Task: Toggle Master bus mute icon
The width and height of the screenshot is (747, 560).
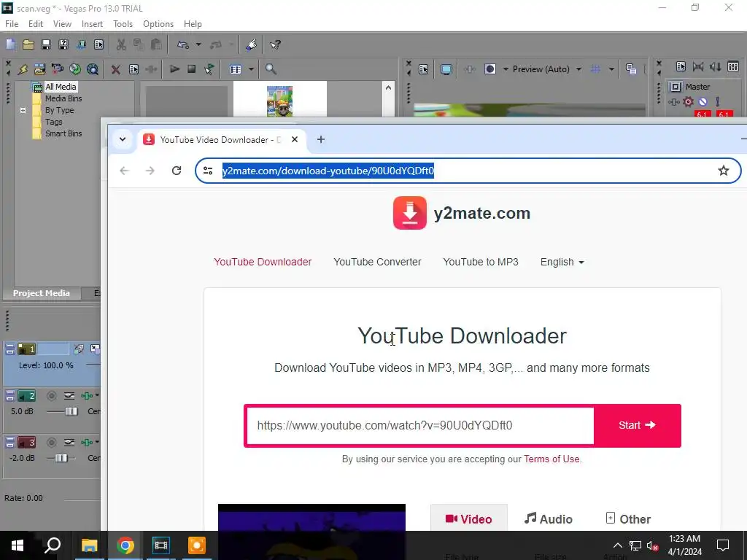Action: tap(703, 101)
